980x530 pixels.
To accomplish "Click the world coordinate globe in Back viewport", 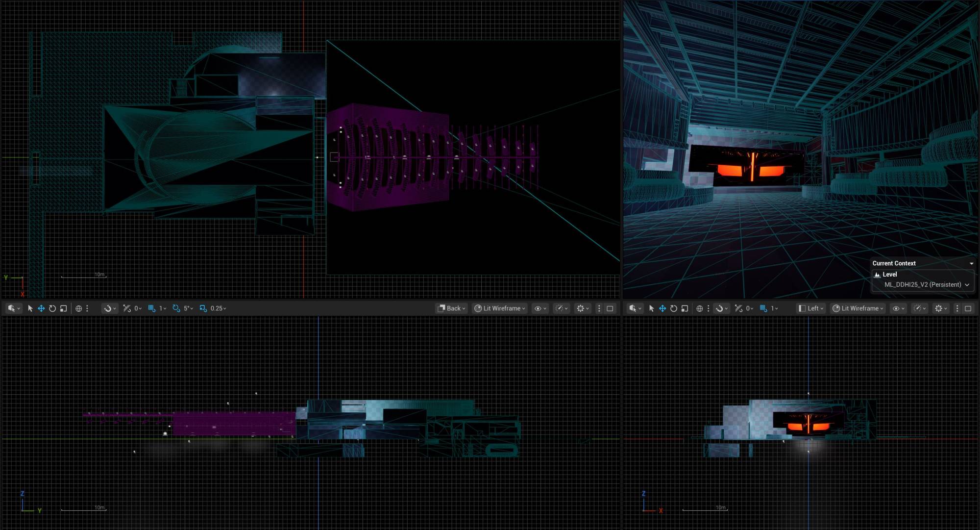I will [x=78, y=308].
